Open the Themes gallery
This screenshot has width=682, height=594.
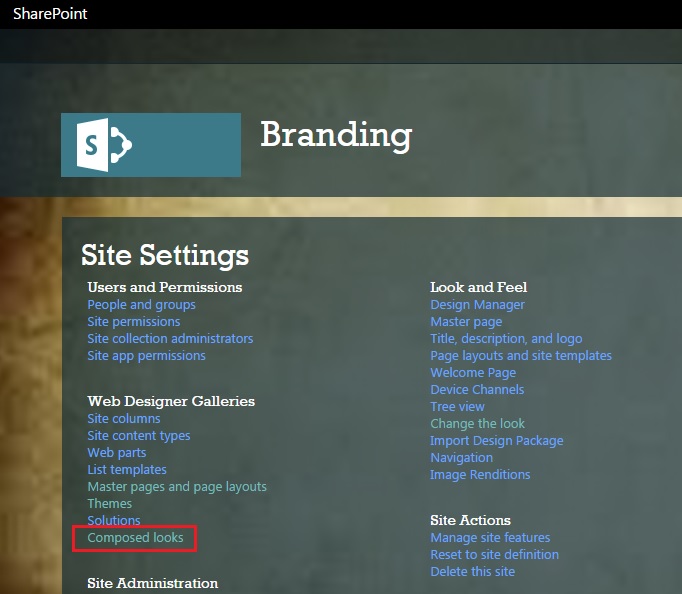(110, 503)
